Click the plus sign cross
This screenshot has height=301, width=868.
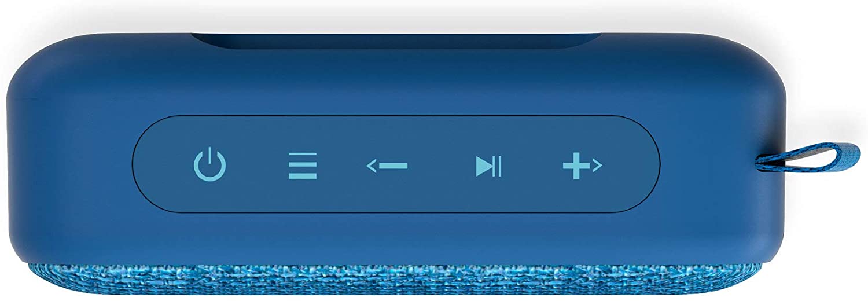(x=576, y=166)
